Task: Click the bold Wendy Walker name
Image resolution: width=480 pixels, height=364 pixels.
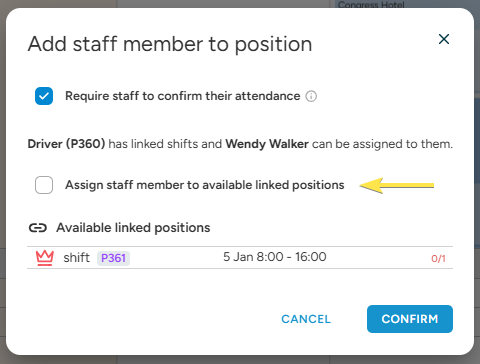Action: (267, 144)
